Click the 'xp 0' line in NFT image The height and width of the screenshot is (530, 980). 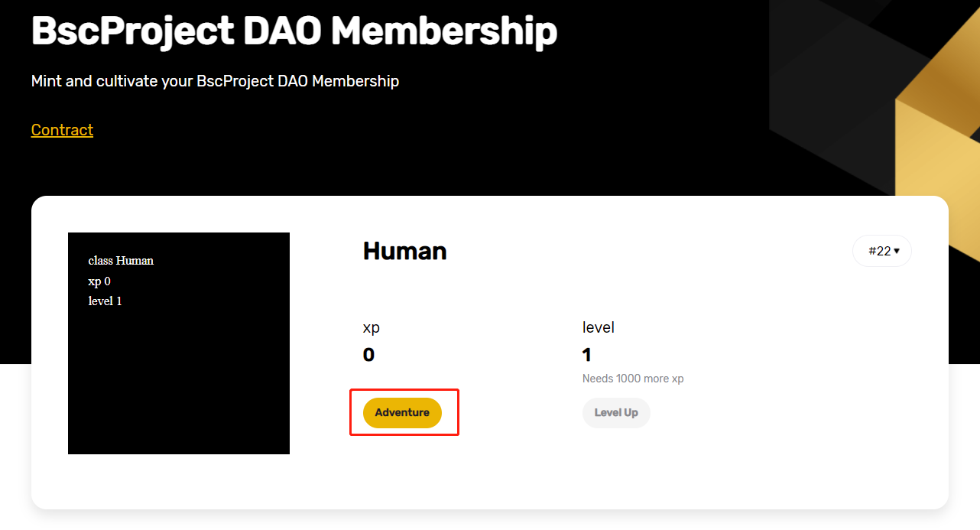click(x=99, y=281)
